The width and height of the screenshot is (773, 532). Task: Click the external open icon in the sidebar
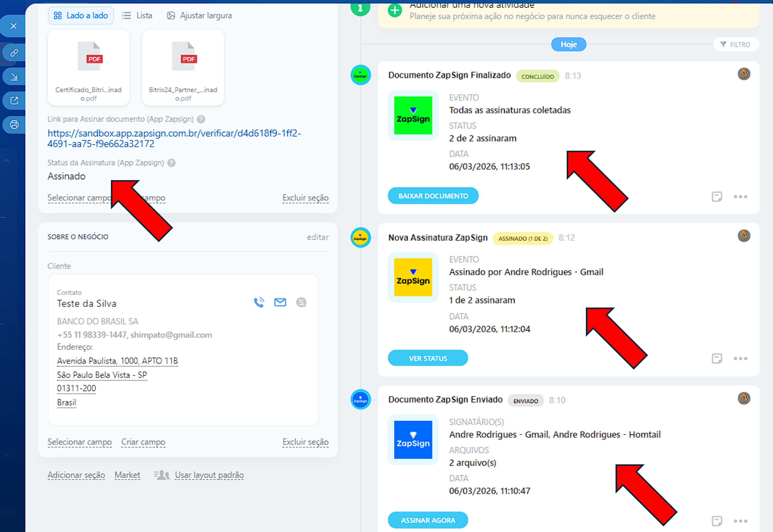pos(14,101)
